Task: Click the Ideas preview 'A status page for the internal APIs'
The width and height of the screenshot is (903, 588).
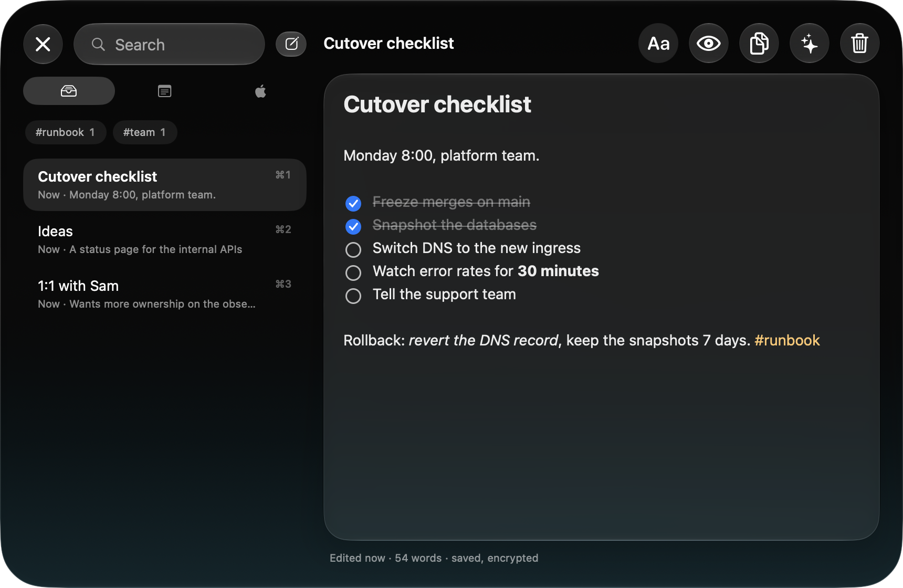Action: 156,249
